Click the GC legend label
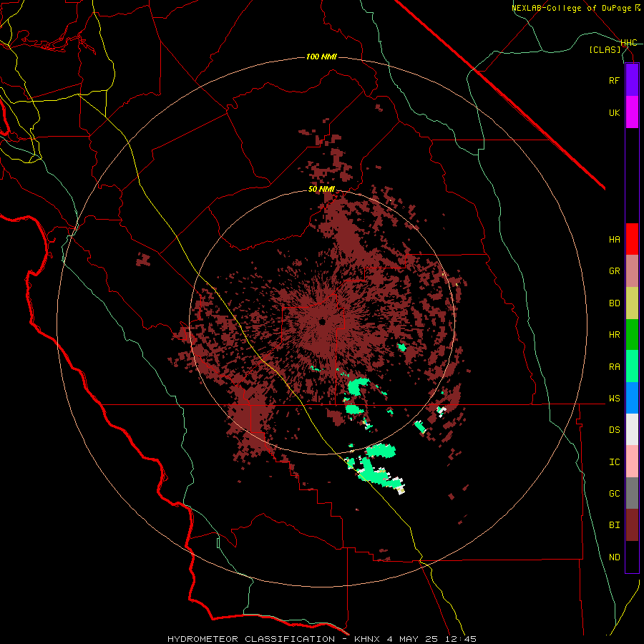The image size is (644, 644). click(614, 494)
